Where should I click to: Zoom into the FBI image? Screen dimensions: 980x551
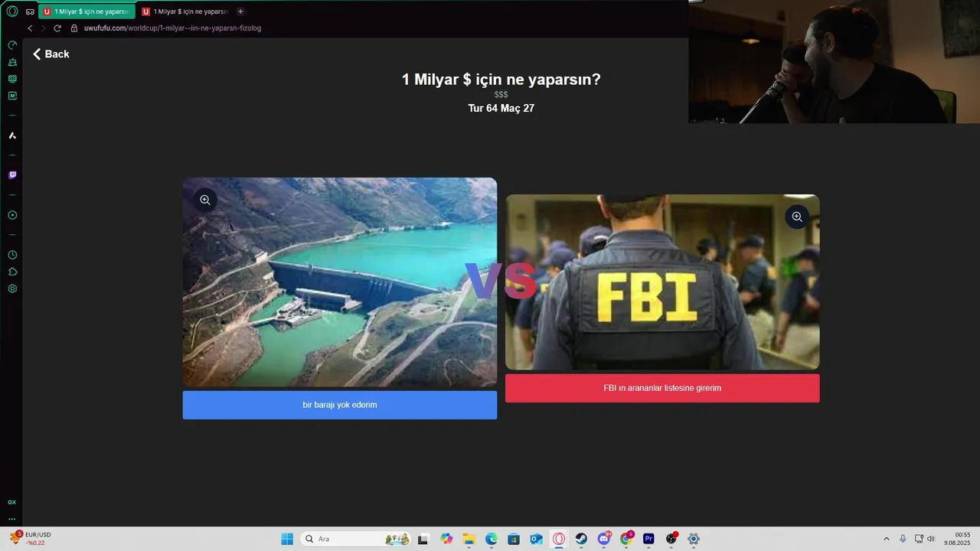[x=797, y=217]
